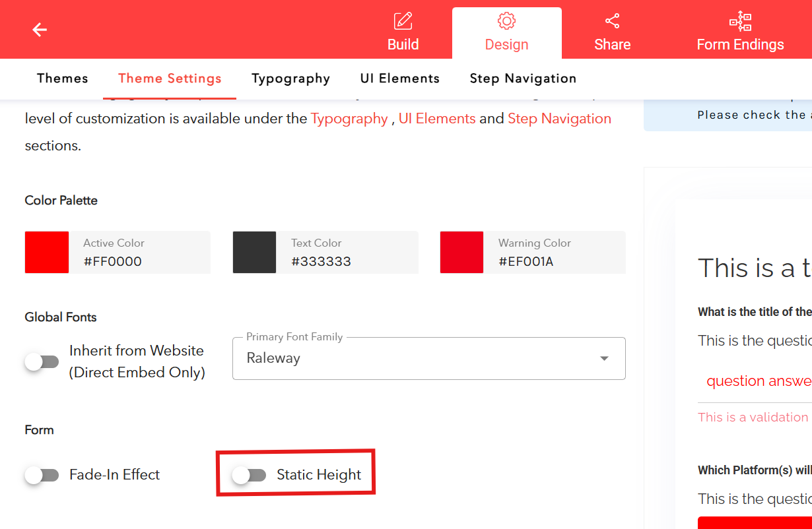Open the Typography tab
Screen dimensions: 812x529
[290, 78]
